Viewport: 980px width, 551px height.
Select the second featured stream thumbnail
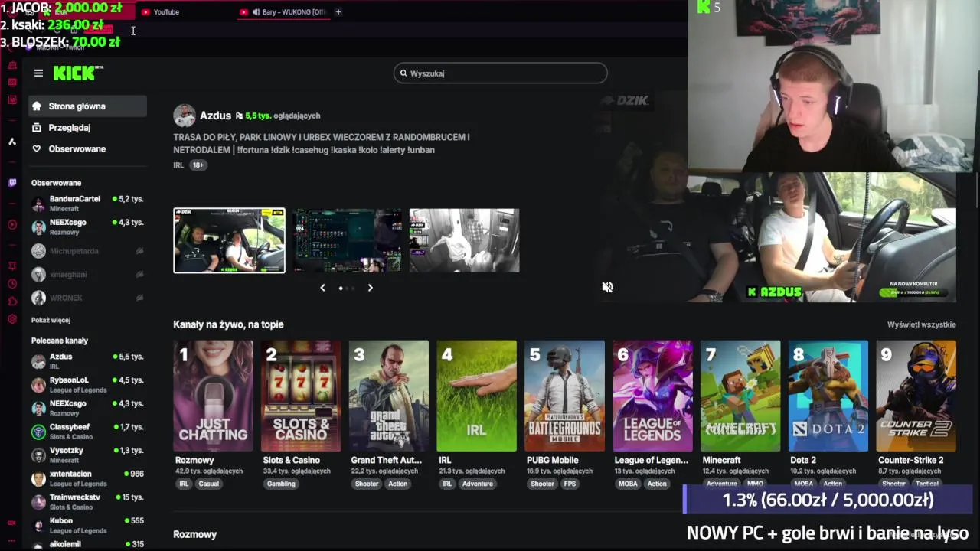tap(347, 240)
